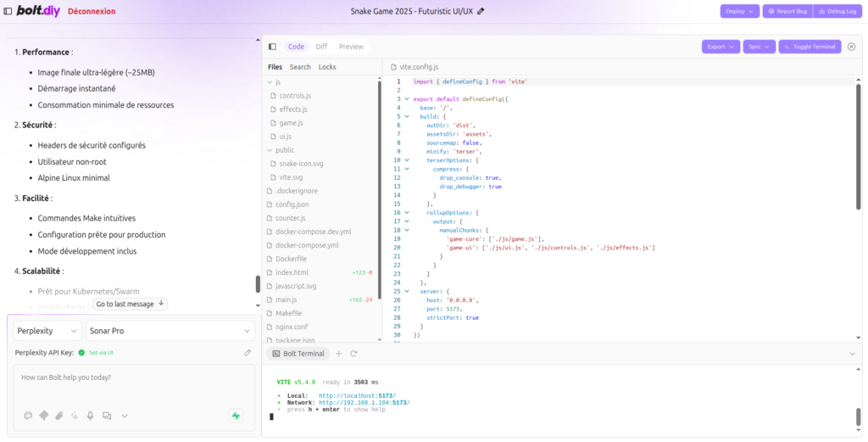
Task: Click the Report Bug button
Action: (x=787, y=11)
